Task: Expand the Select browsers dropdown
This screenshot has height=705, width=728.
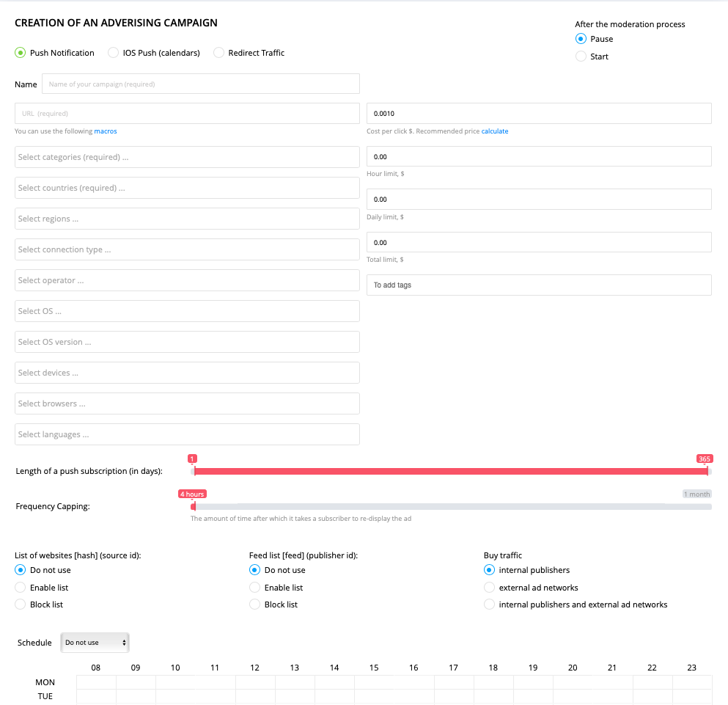Action: pyautogui.click(x=187, y=403)
